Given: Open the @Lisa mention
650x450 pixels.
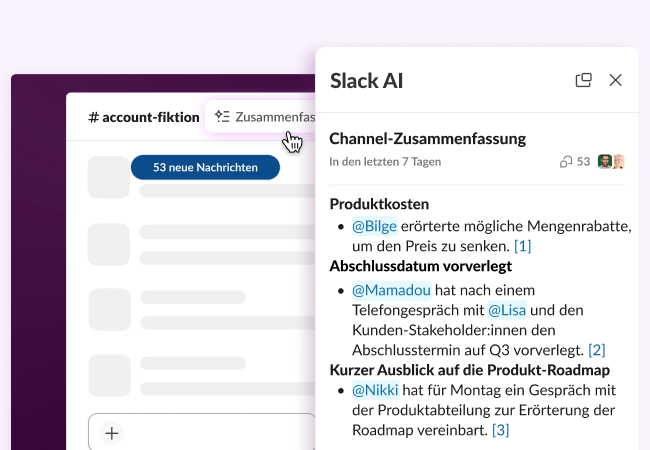Looking at the screenshot, I should point(507,310).
